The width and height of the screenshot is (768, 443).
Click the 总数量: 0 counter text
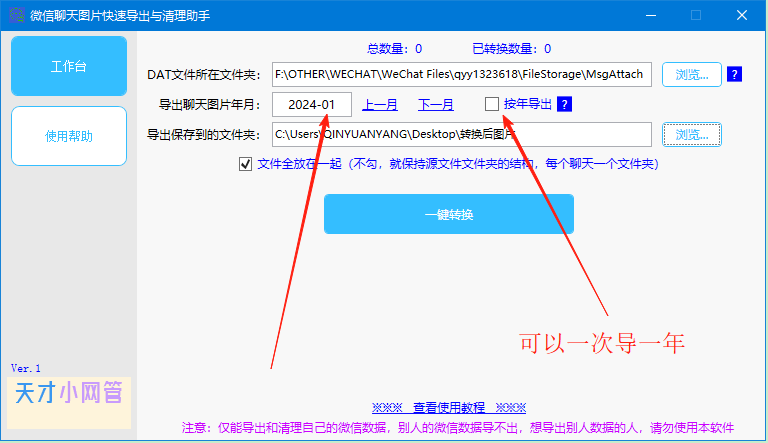click(394, 49)
